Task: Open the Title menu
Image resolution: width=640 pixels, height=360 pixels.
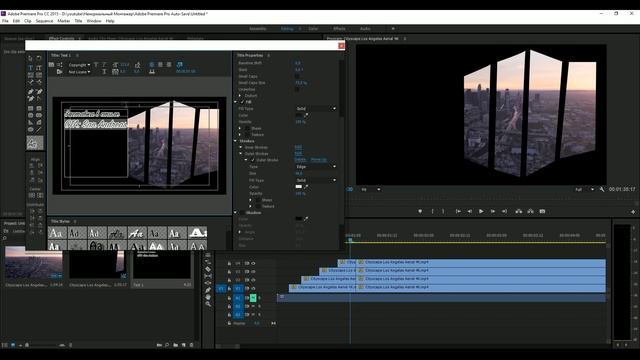Action: click(x=78, y=21)
